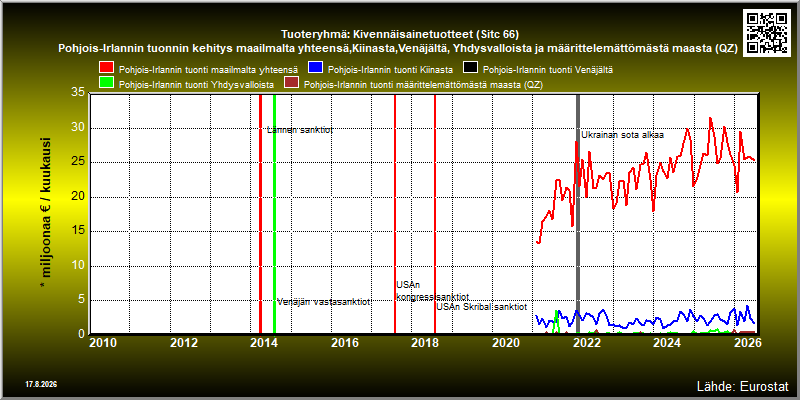Click the title 'Tuoteryhmä: Kivennäisainetuotteet (Sitc 66)'
The image size is (800, 400).
399,35
